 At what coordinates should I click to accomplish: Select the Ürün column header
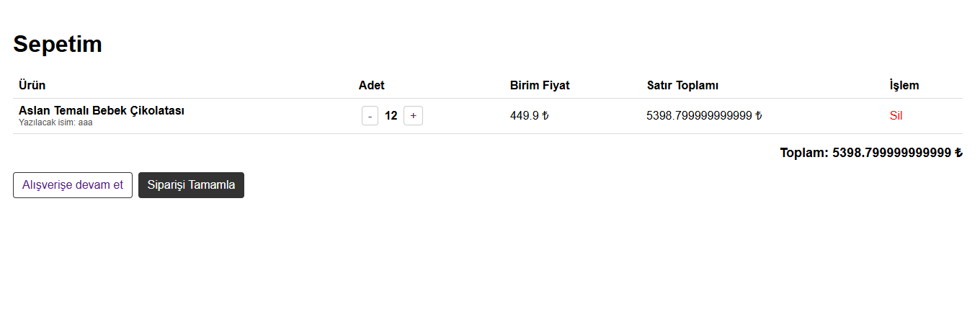coord(32,86)
